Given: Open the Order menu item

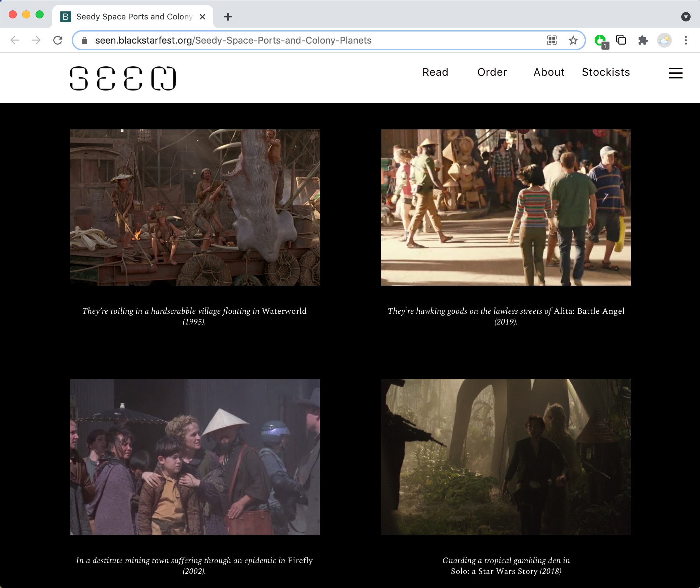Looking at the screenshot, I should click(492, 72).
